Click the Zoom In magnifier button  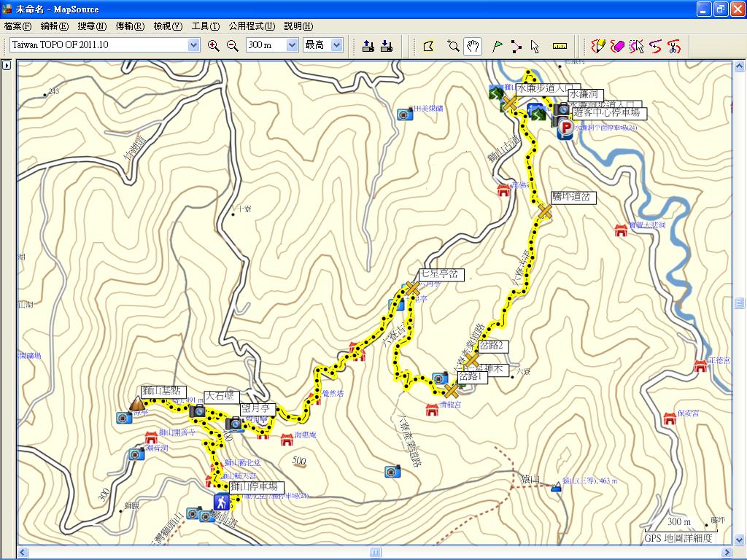[x=214, y=46]
